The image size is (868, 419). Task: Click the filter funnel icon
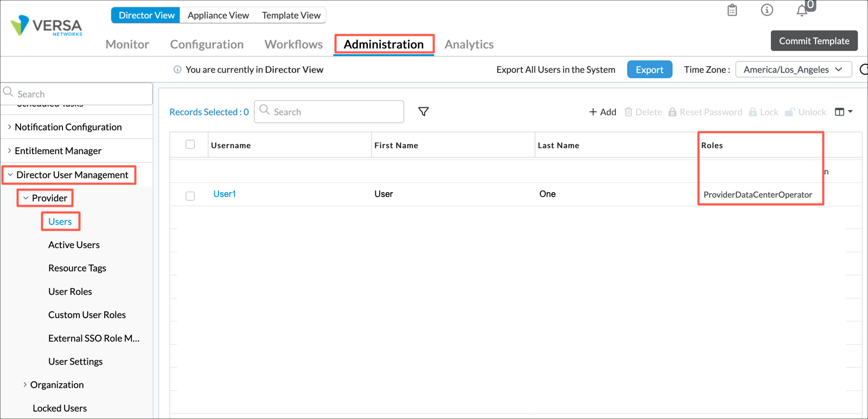[424, 112]
